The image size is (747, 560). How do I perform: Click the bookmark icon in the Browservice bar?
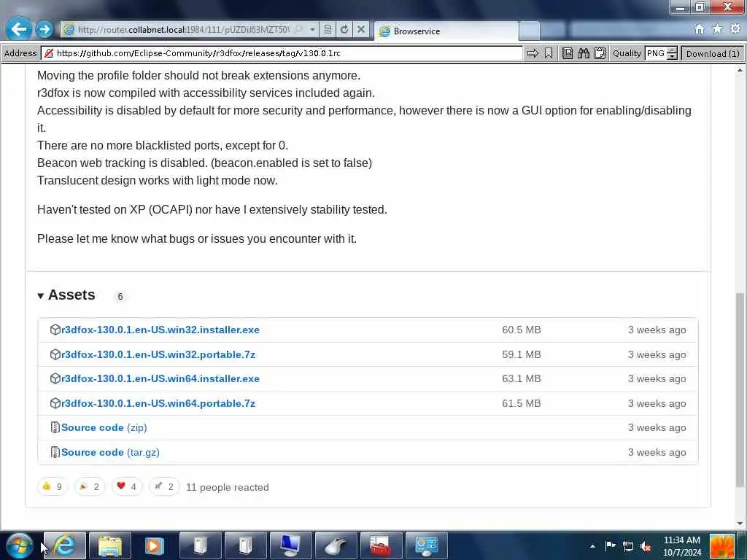click(549, 53)
